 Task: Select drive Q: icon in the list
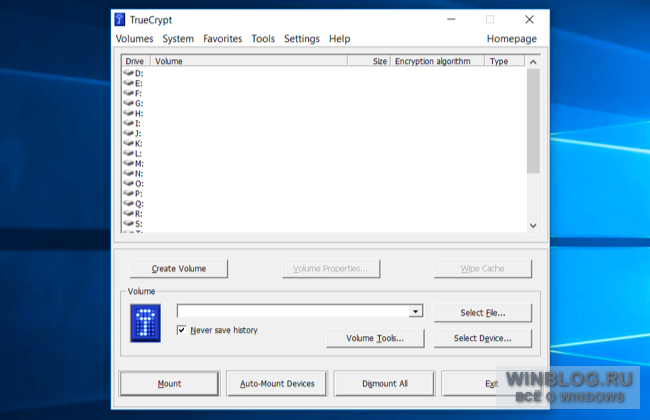click(x=129, y=203)
